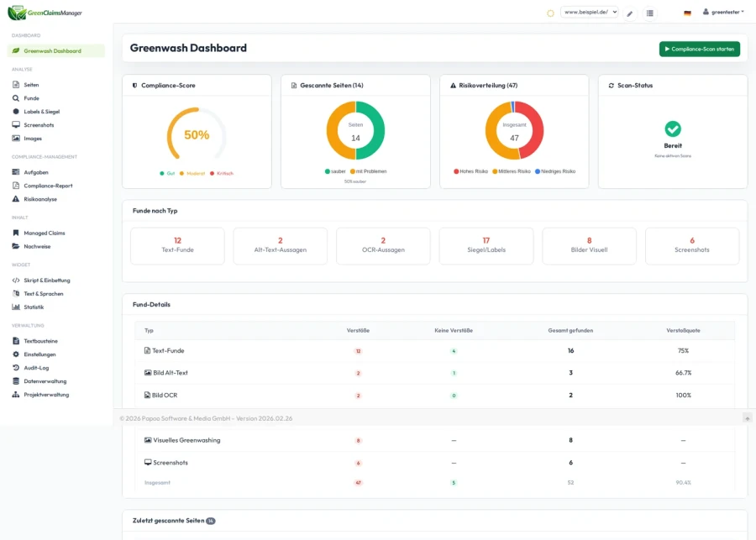Click the Seiten page icon in sidebar
Image resolution: width=756 pixels, height=540 pixels.
tap(16, 85)
